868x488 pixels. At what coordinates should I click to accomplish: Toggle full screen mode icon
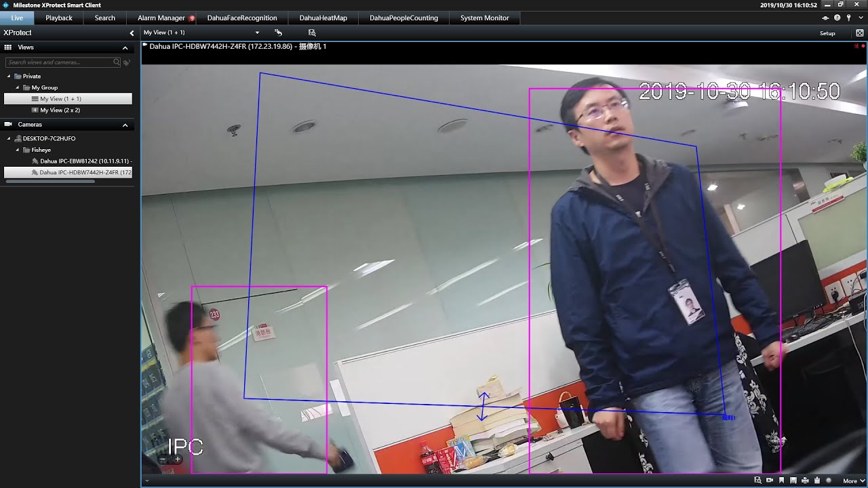[860, 33]
